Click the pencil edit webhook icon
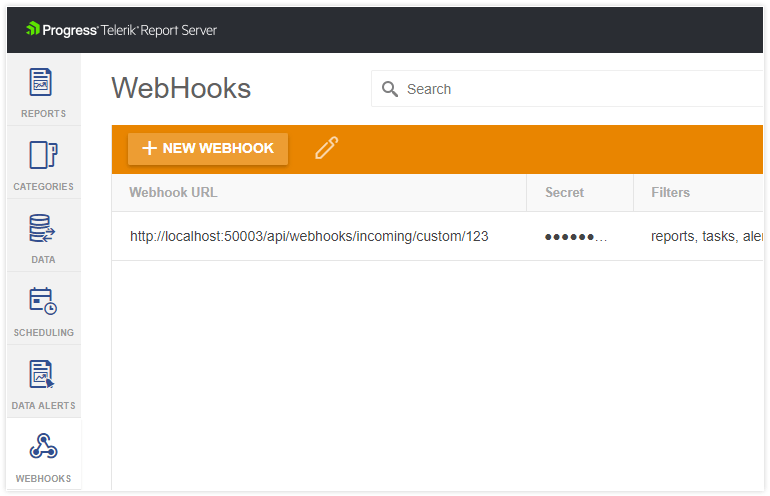The image size is (770, 496). point(327,149)
